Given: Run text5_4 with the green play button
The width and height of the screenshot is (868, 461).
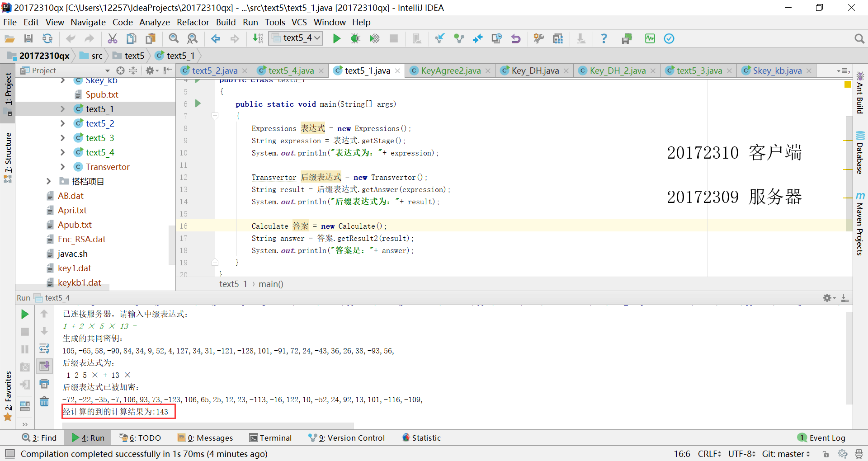Looking at the screenshot, I should pos(337,39).
